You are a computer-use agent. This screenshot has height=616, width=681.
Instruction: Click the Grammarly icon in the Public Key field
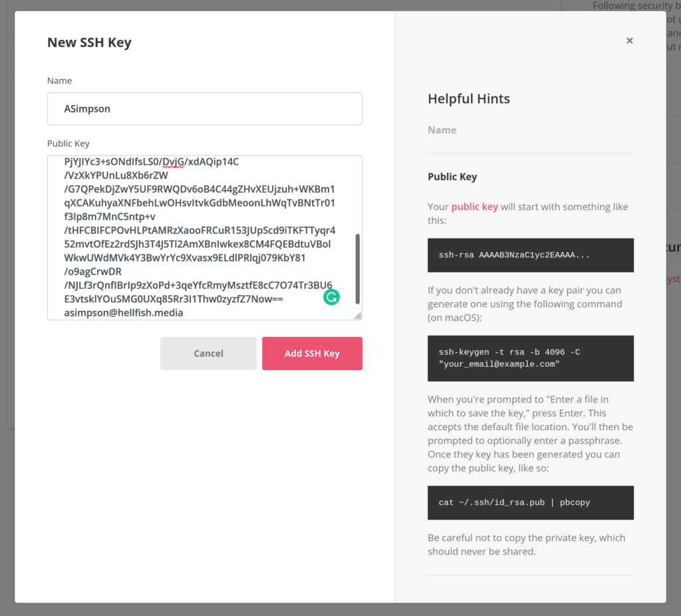(x=331, y=297)
